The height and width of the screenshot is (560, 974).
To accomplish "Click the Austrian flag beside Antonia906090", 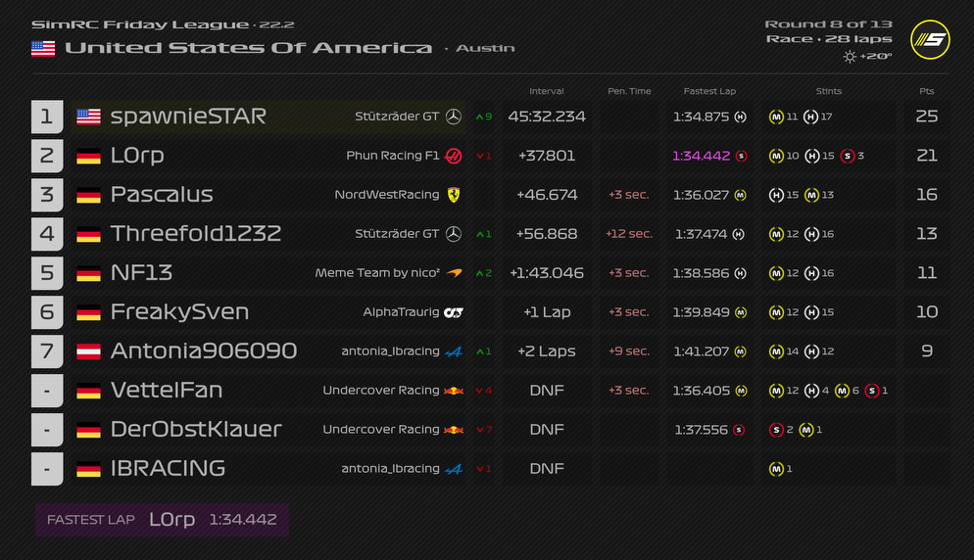I will (88, 351).
